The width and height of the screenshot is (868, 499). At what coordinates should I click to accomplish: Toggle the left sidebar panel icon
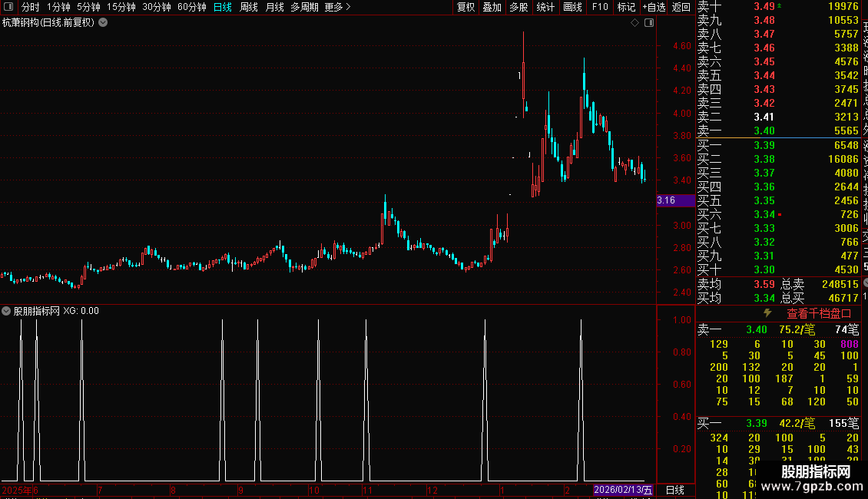click(8, 7)
